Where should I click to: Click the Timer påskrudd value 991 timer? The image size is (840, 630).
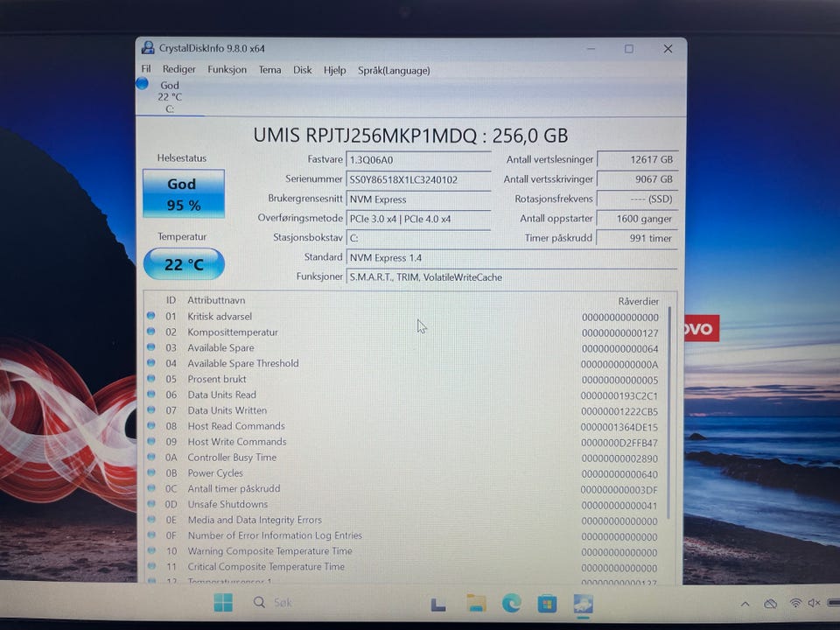638,238
